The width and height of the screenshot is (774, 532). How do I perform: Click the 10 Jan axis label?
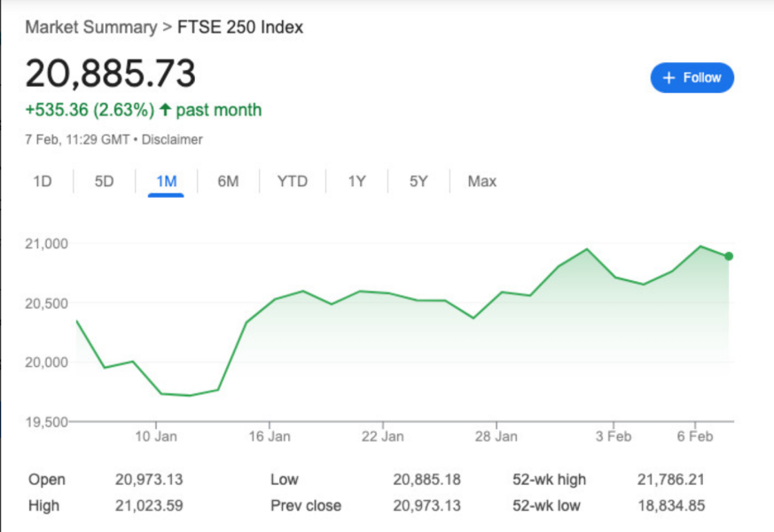point(156,436)
